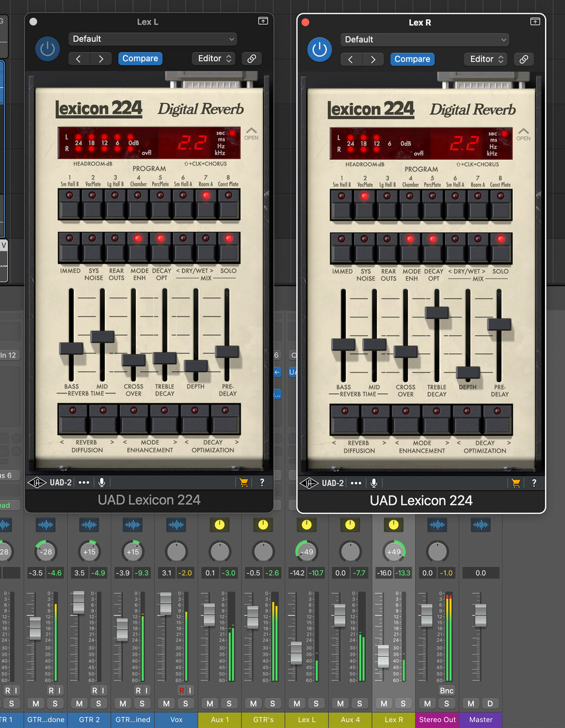The height and width of the screenshot is (728, 565).
Task: Click the pan knob on Lex R channel
Action: pyautogui.click(x=394, y=551)
